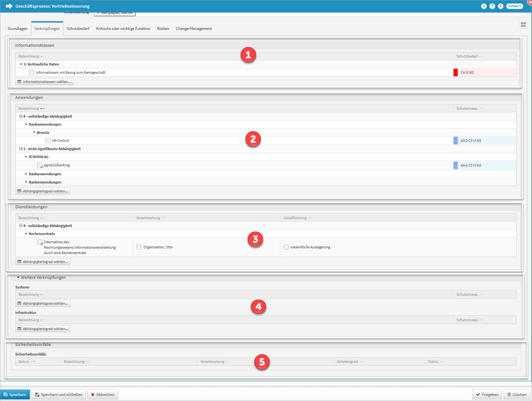Open help via the question mark icon
532x401 pixels.
pos(492,6)
